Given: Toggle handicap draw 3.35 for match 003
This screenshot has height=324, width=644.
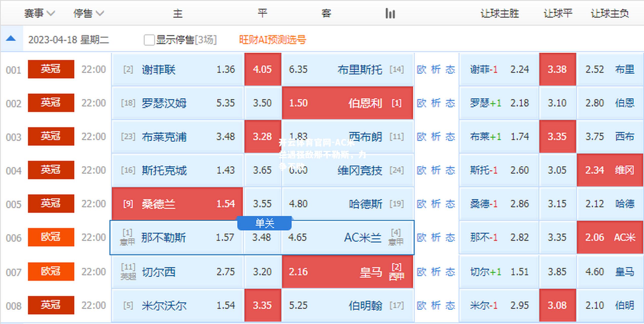Looking at the screenshot, I should coord(558,136).
